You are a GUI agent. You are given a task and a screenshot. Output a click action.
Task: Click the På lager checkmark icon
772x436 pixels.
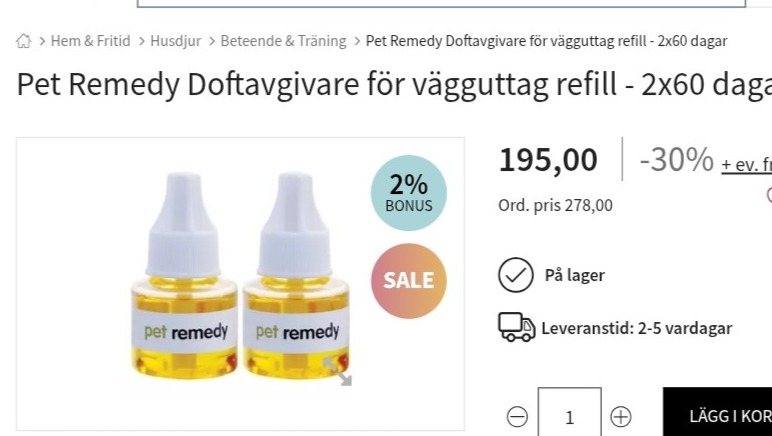click(515, 275)
